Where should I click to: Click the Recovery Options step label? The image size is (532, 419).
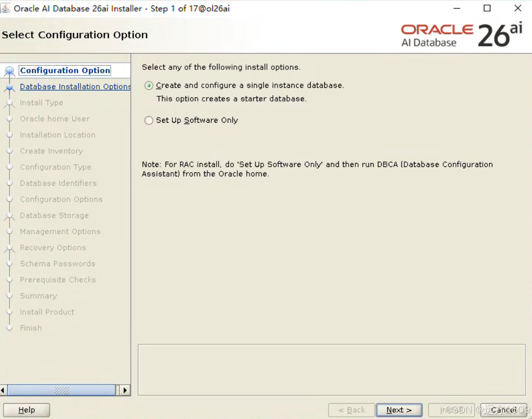click(x=53, y=248)
